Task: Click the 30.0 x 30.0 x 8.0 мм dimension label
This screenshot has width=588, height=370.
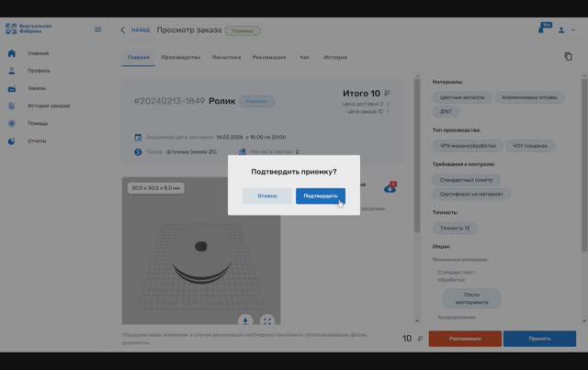Action: click(x=155, y=188)
